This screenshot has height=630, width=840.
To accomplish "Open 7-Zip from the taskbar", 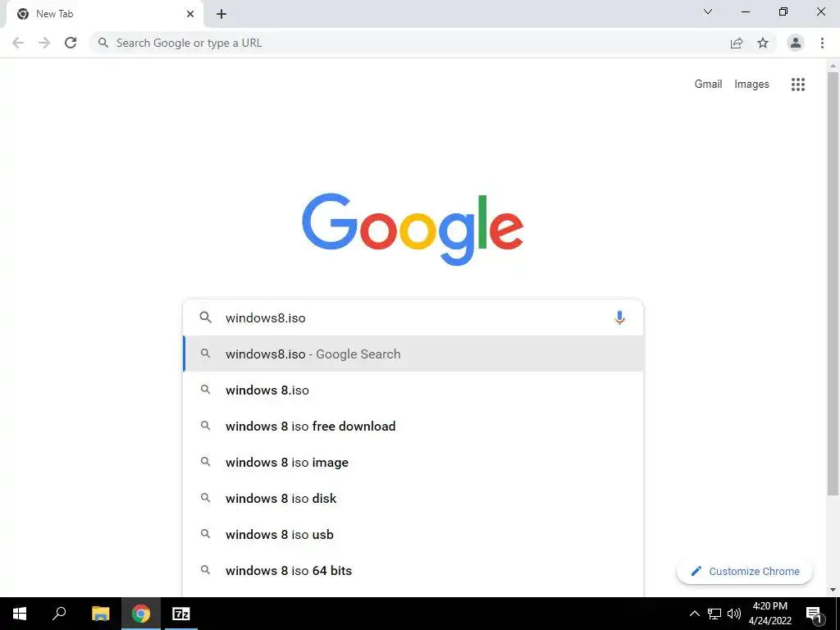I will click(181, 614).
